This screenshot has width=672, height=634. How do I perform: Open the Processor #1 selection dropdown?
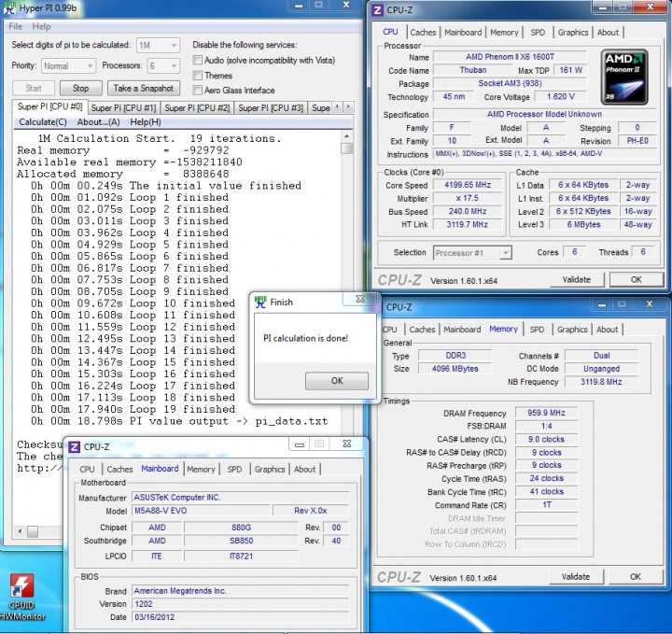pyautogui.click(x=472, y=253)
